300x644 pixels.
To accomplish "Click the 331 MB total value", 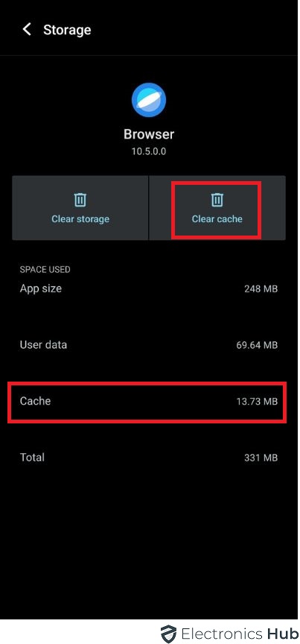I will 261,458.
